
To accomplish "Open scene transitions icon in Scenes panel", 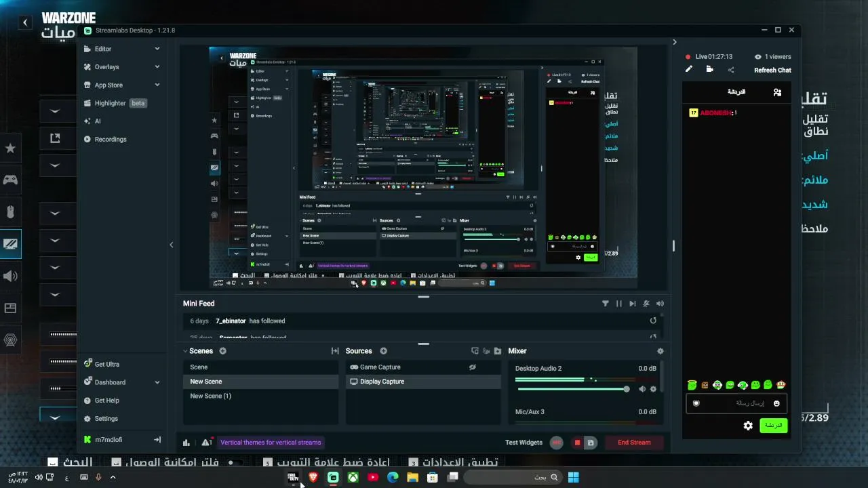I will (334, 351).
